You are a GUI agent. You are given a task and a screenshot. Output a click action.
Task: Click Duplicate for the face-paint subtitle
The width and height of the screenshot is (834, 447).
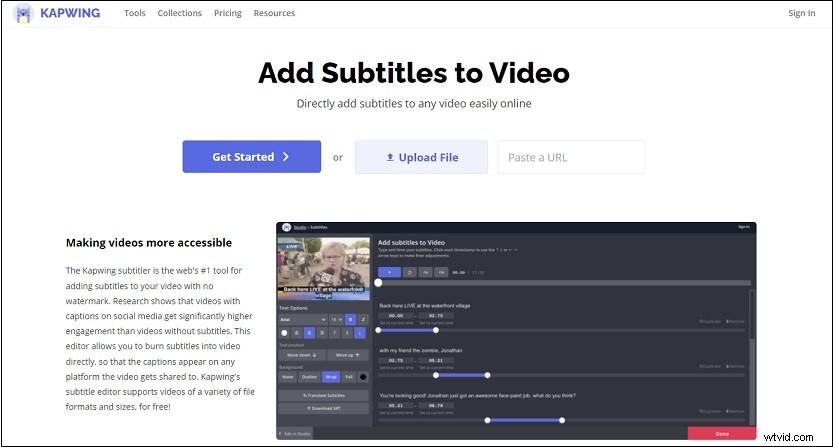point(710,411)
